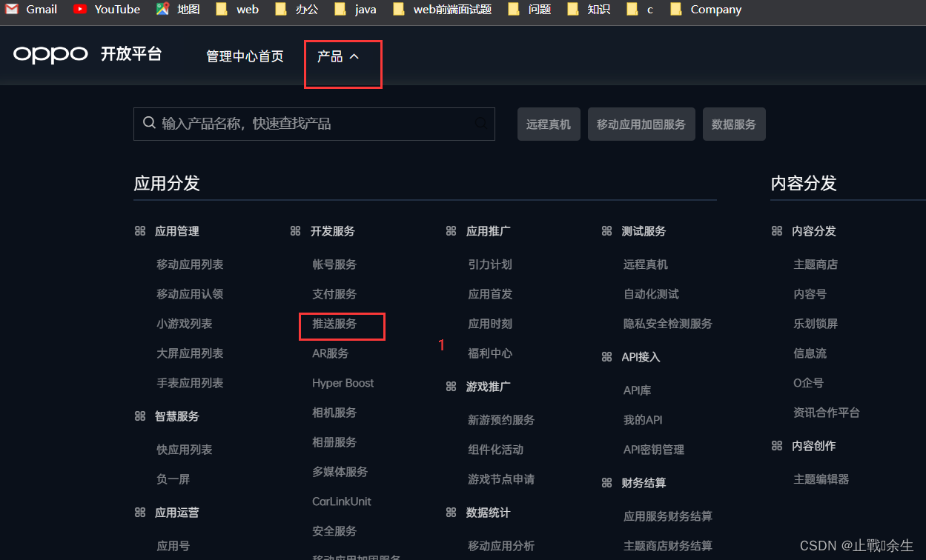Image resolution: width=926 pixels, height=560 pixels.
Task: Click the grid icon beside 游戏推广
Action: pos(452,387)
